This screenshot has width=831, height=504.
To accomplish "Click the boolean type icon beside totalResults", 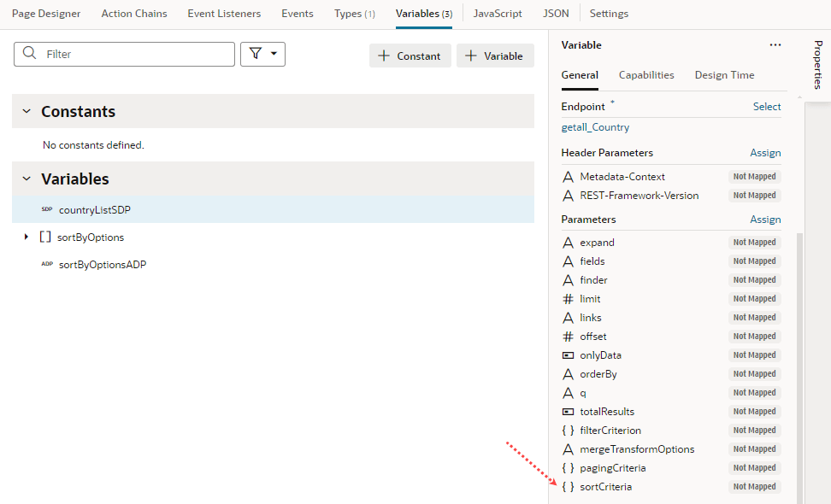I will click(567, 411).
